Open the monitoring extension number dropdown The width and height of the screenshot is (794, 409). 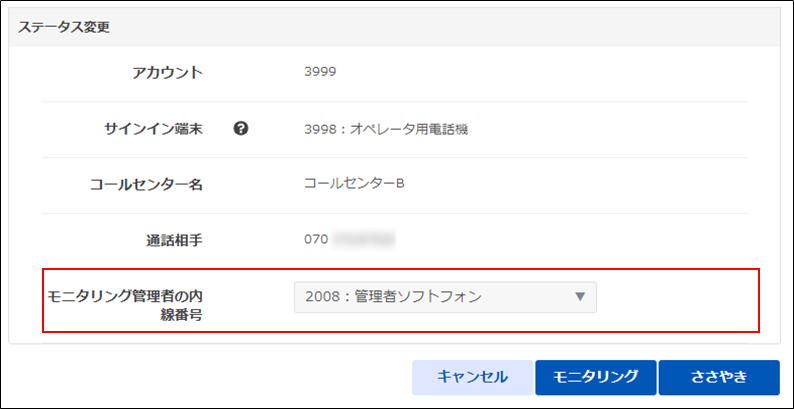(x=445, y=297)
